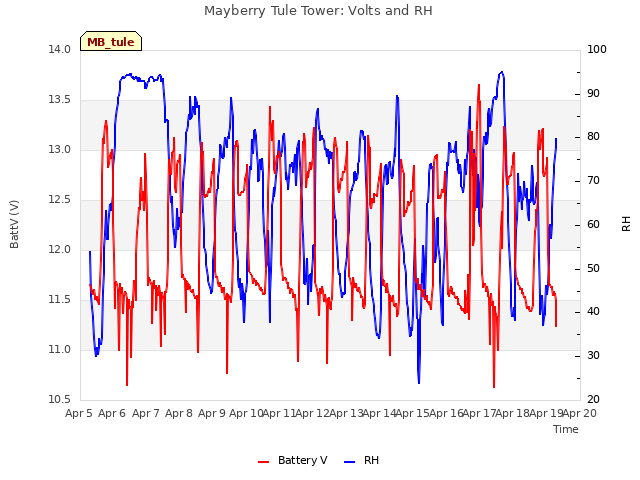This screenshot has width=640, height=480.
Task: Click the 13.0 left axis tick label
Action: click(59, 149)
